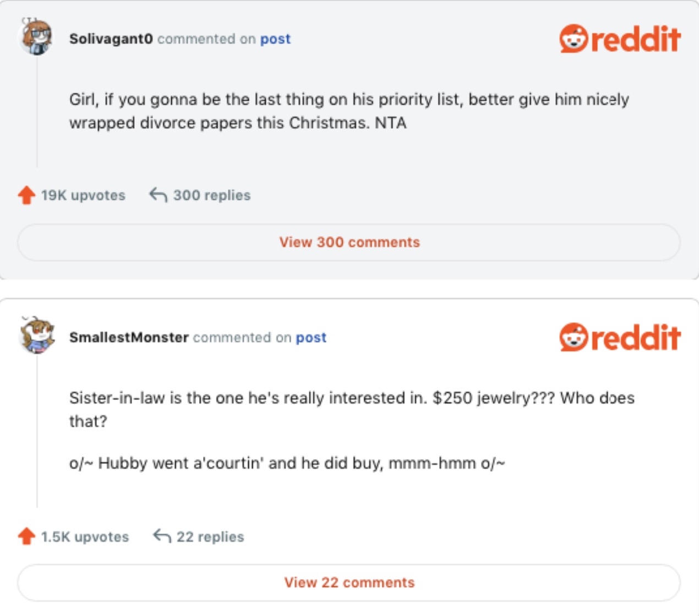Click the "300 replies" text label
This screenshot has width=699, height=616.
click(212, 195)
